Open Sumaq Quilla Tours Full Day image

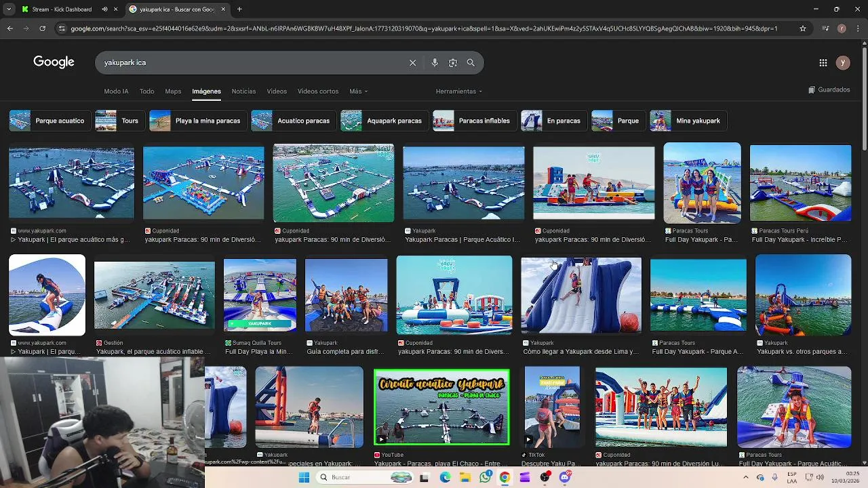260,295
